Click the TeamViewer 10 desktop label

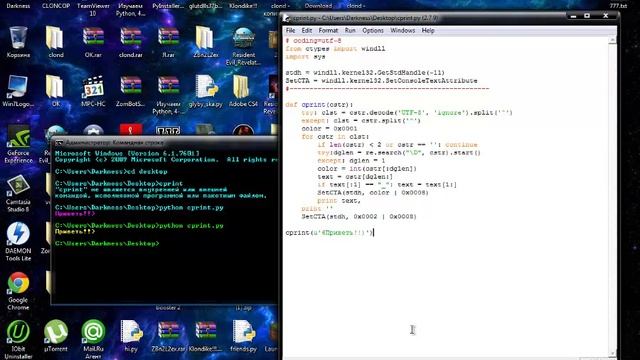point(93,9)
